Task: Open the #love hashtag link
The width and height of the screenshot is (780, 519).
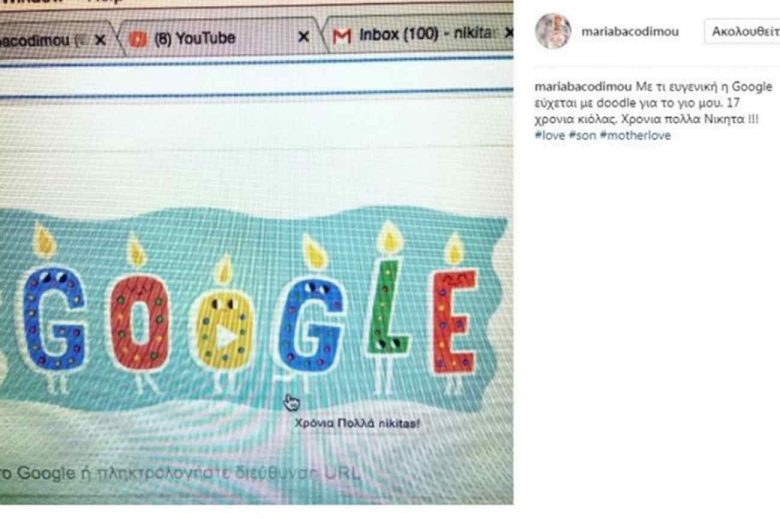Action: (x=550, y=135)
